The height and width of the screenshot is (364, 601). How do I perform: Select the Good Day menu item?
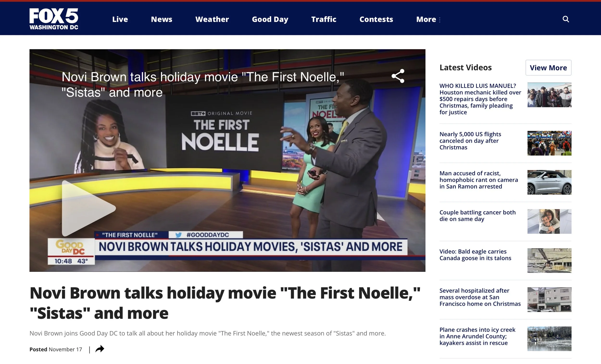pyautogui.click(x=270, y=19)
